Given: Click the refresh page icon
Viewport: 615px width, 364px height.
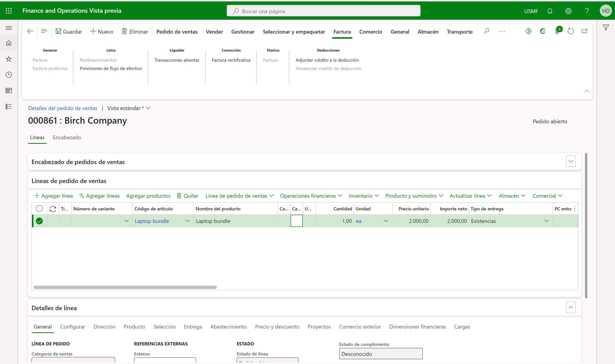Looking at the screenshot, I should (571, 31).
